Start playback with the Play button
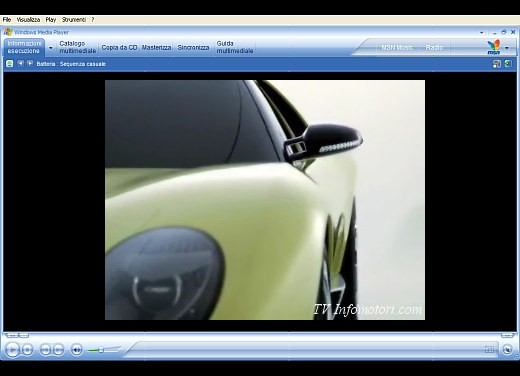The width and height of the screenshot is (520, 376). (x=12, y=349)
